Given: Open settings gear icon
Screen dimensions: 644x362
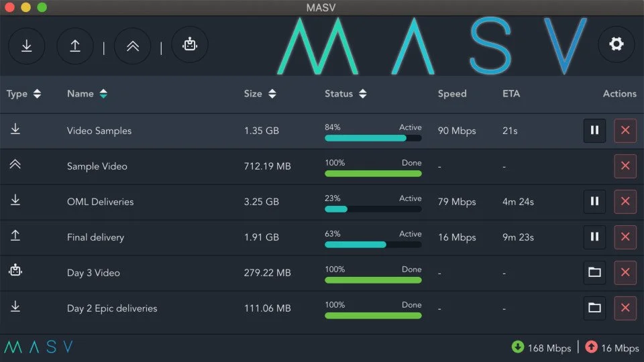Looking at the screenshot, I should (x=616, y=44).
